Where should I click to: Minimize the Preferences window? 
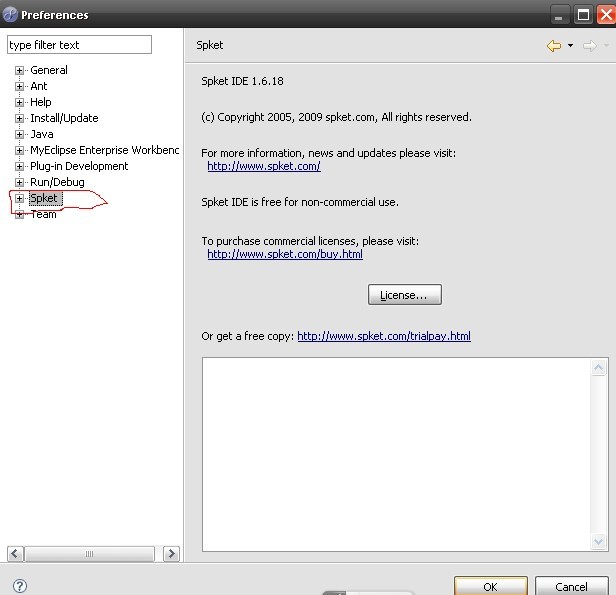click(559, 16)
